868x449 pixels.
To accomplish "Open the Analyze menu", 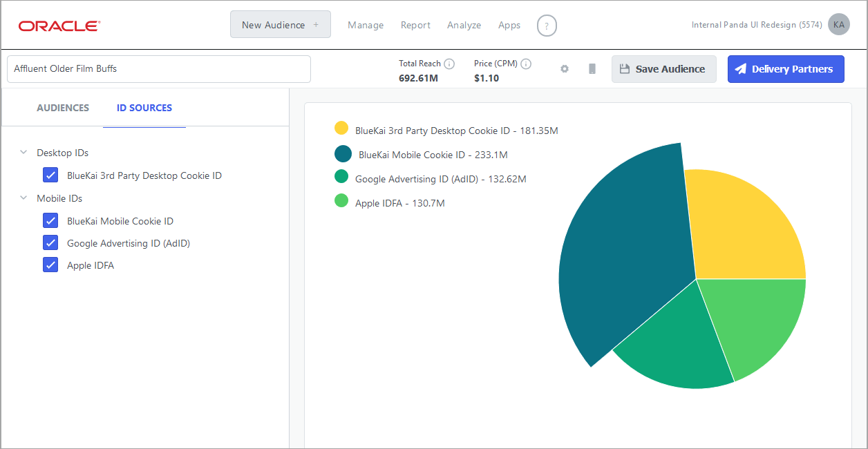I will [464, 25].
